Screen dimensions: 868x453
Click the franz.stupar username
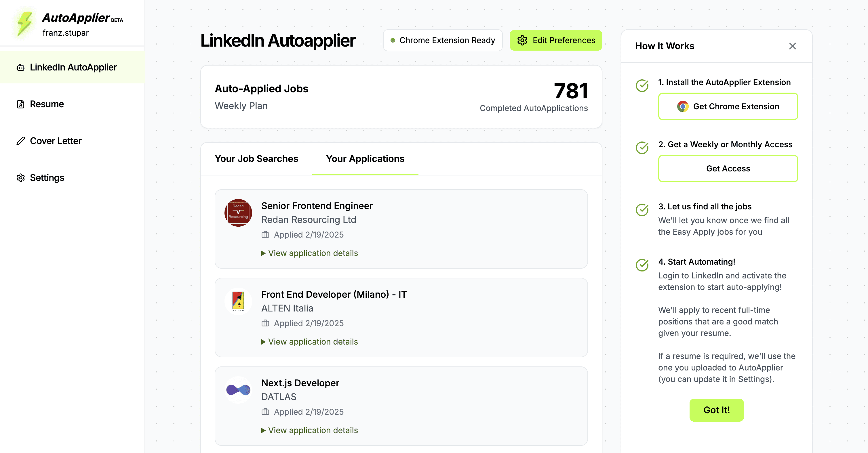click(x=65, y=33)
